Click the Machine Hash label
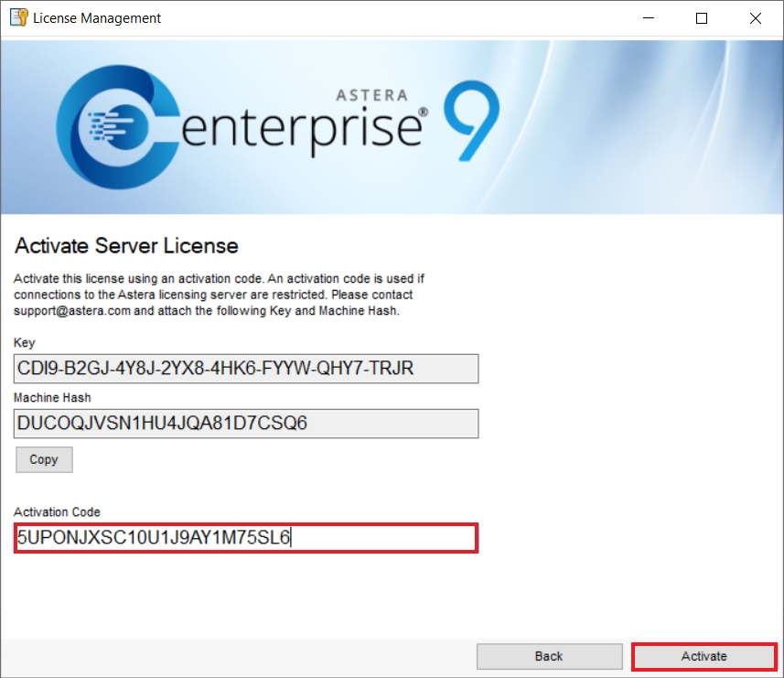 click(52, 397)
